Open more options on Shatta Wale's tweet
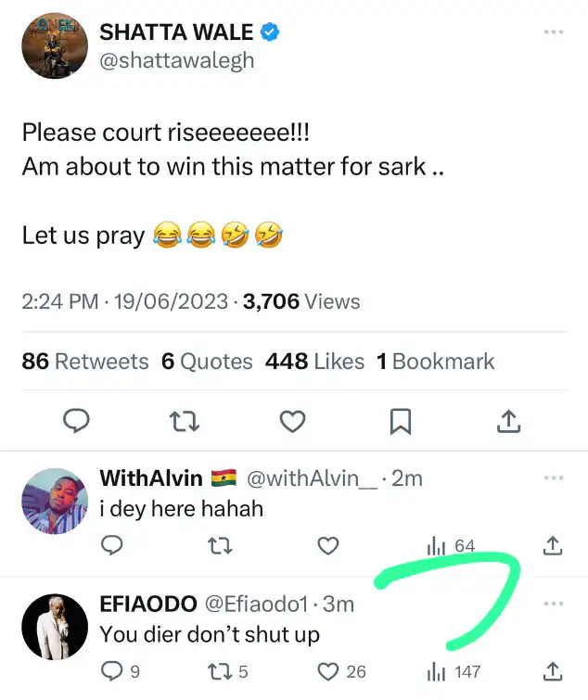588x700 pixels. 553,32
